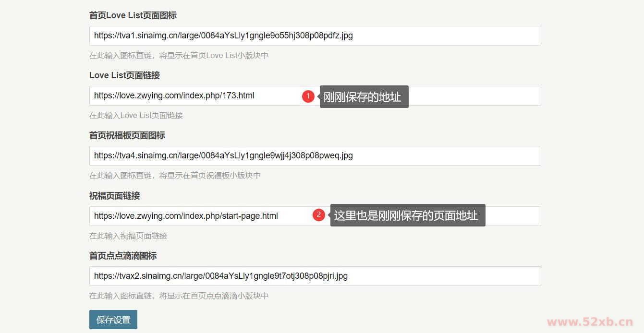This screenshot has height=333, width=644.
Task: Click into the Love List页面链接 input field
Action: click(x=315, y=95)
